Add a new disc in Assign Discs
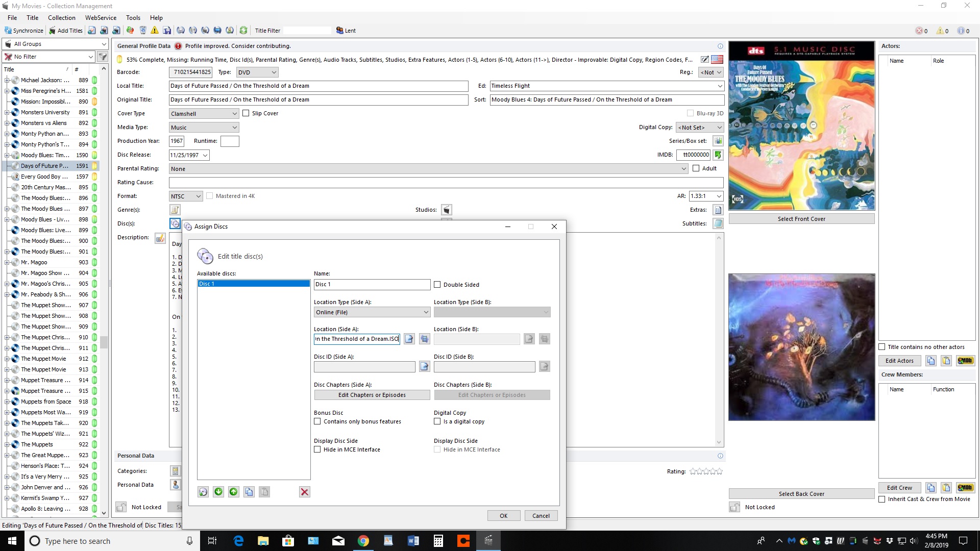980x551 pixels. [x=203, y=492]
